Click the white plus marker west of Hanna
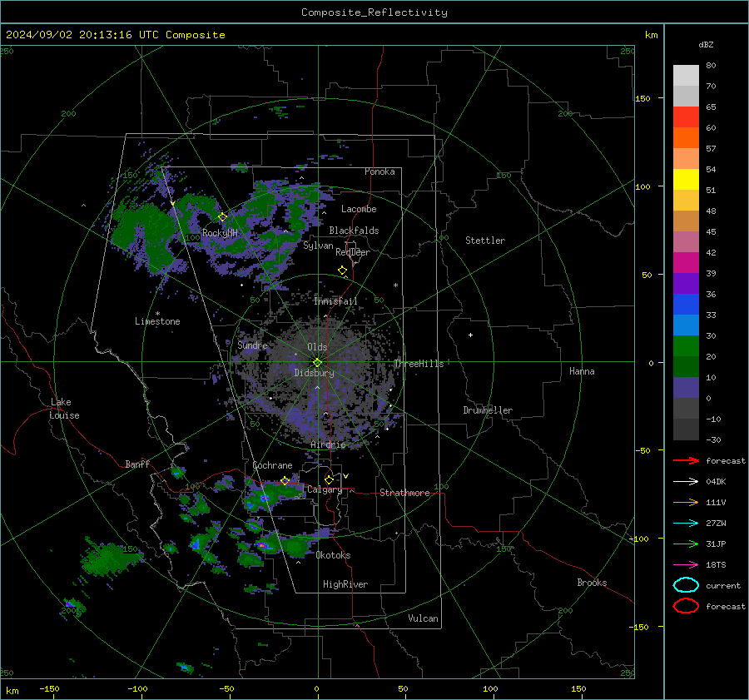The width and height of the screenshot is (749, 700). (x=470, y=335)
